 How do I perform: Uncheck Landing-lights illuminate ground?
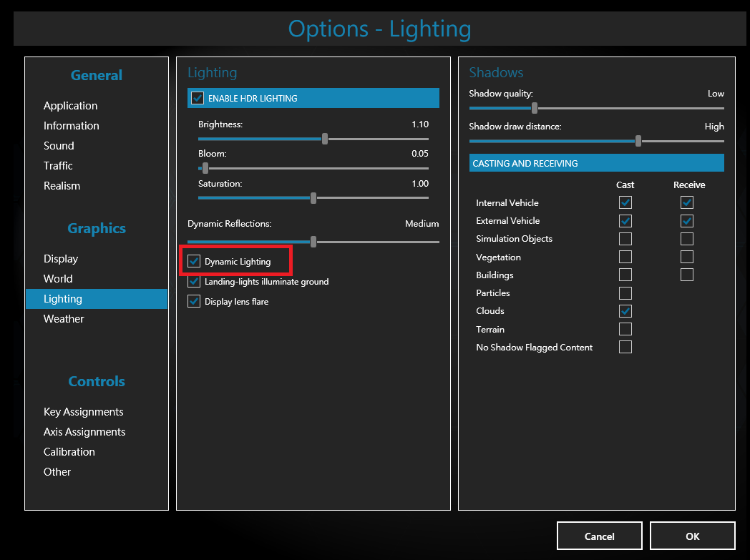click(x=194, y=282)
